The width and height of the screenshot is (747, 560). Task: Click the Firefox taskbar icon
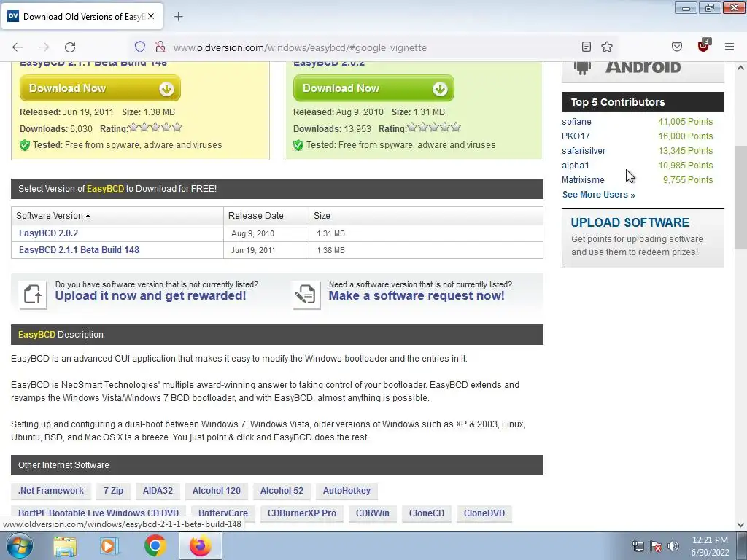(x=200, y=546)
